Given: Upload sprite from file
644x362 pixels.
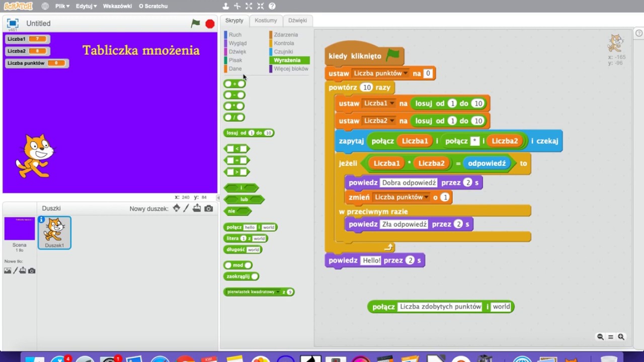Looking at the screenshot, I should coord(197,208).
